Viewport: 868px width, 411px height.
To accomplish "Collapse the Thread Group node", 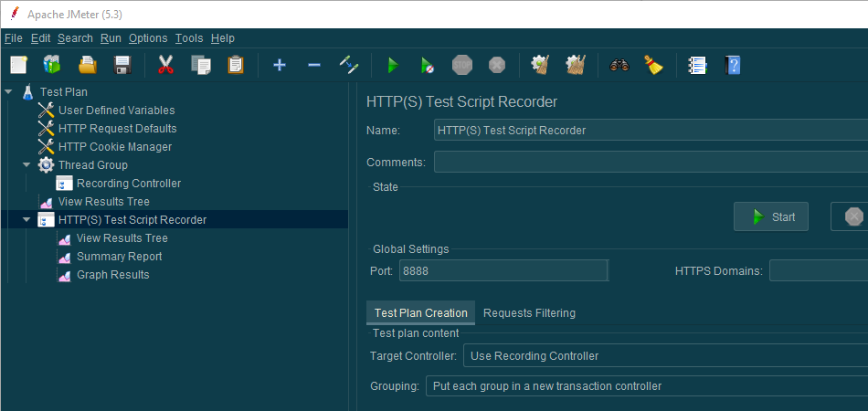I will (x=26, y=164).
